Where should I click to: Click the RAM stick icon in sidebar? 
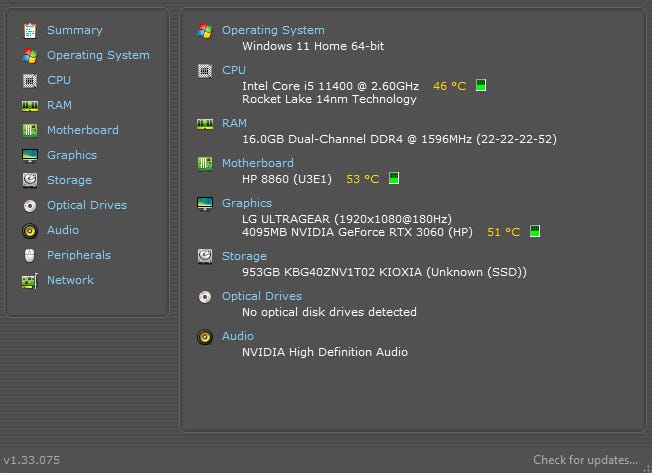30,105
